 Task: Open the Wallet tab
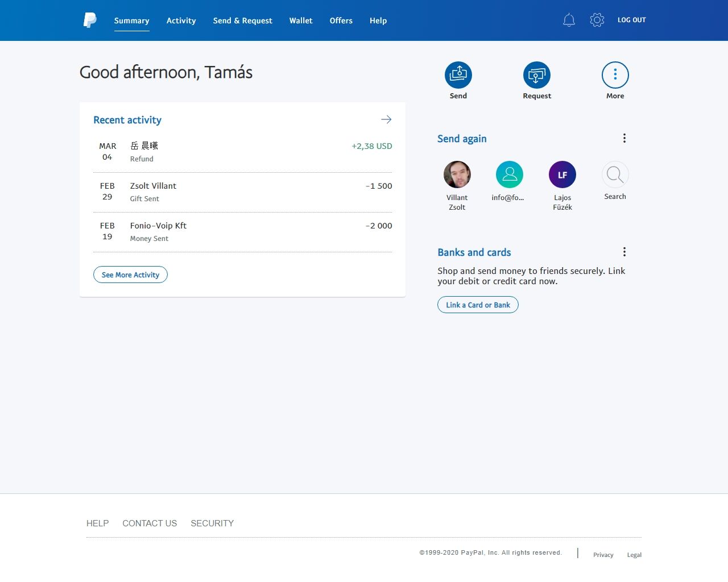[301, 20]
